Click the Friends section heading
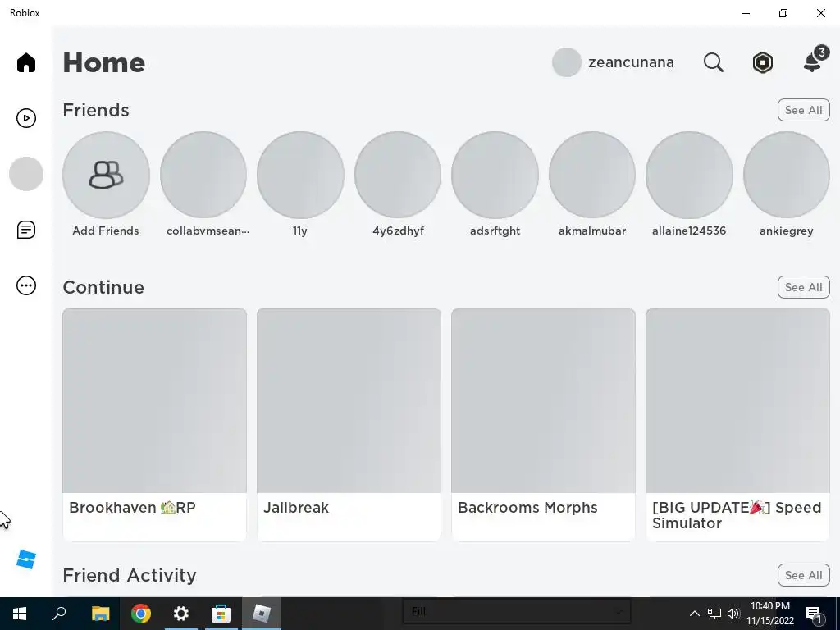This screenshot has width=840, height=630. click(x=96, y=110)
